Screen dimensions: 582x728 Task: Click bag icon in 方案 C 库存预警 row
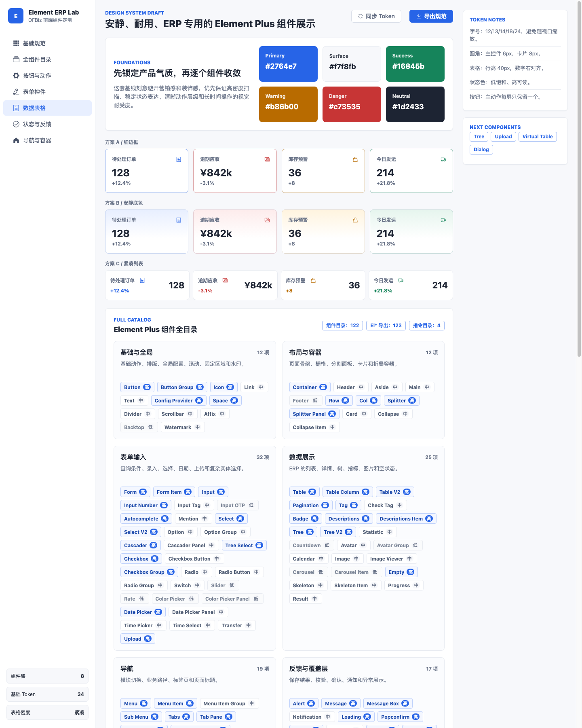pos(313,280)
